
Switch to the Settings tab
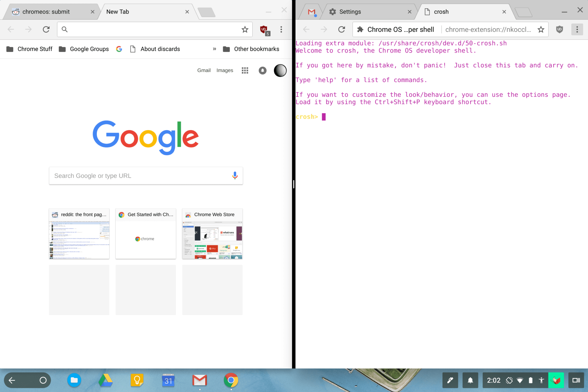click(x=350, y=11)
